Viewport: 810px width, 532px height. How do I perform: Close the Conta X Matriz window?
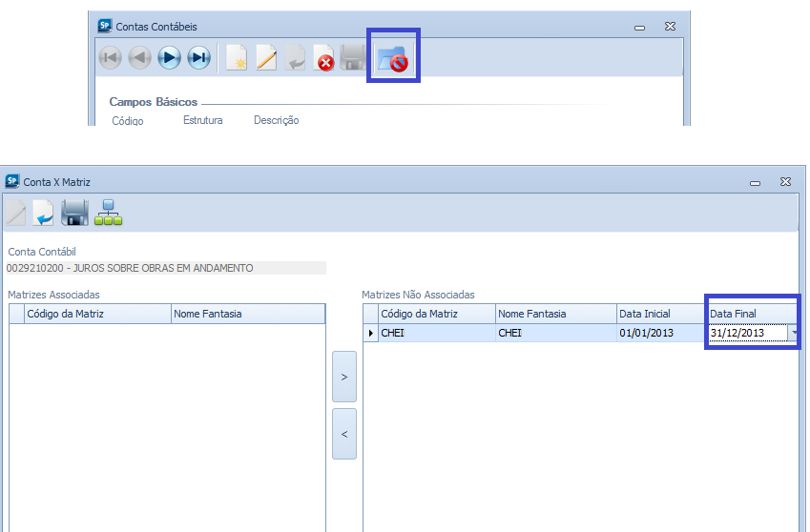tap(785, 182)
